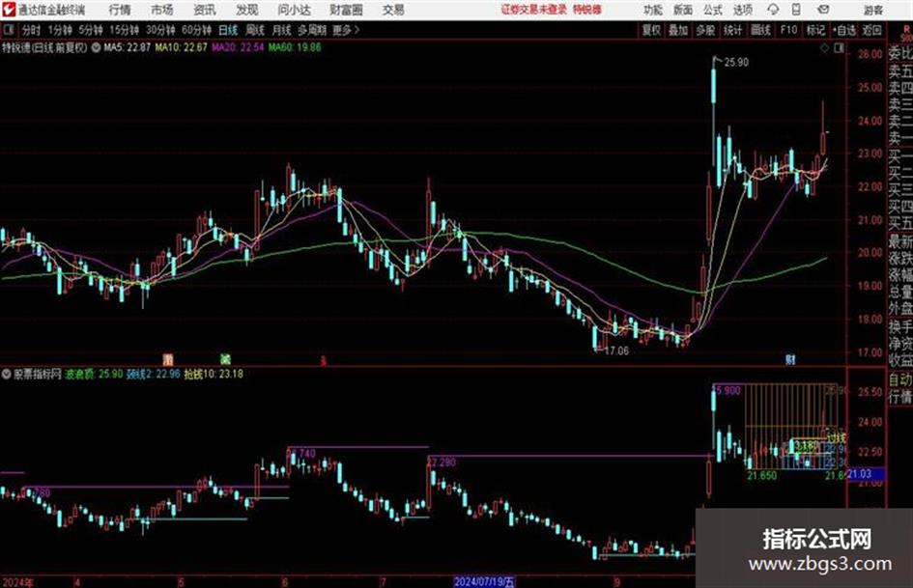Screen dimensions: 913x588
Task: Click the diamond icon at chart top-right
Action: [824, 48]
